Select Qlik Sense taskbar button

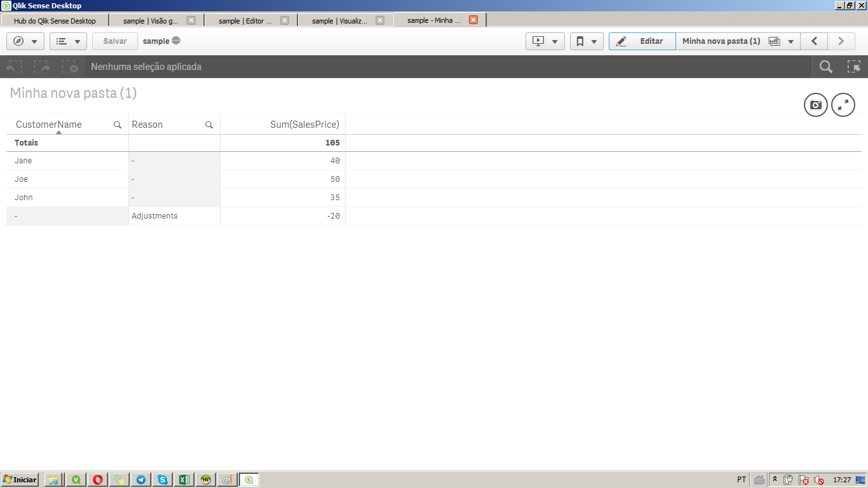click(249, 480)
